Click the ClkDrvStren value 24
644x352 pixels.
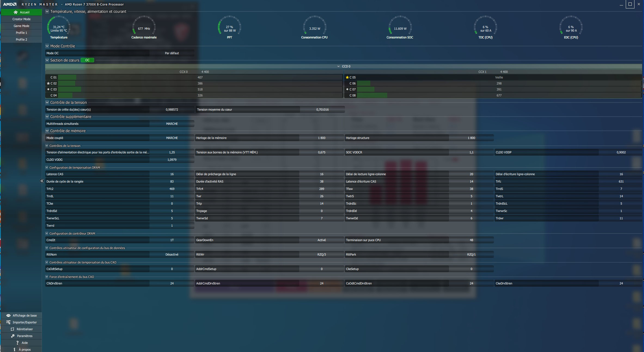click(x=172, y=283)
